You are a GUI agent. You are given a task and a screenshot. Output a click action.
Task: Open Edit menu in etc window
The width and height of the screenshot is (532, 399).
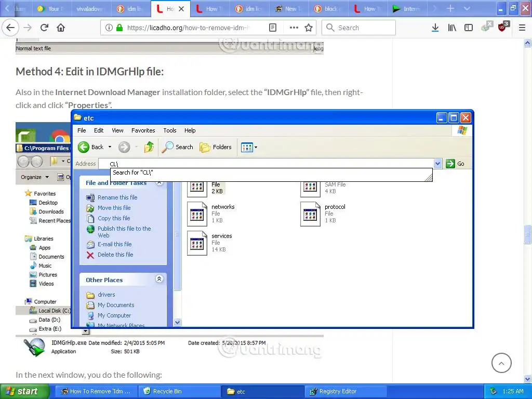[99, 130]
